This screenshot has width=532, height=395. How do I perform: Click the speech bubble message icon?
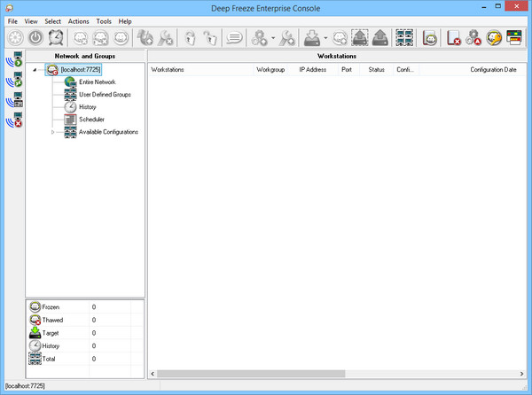pos(234,38)
